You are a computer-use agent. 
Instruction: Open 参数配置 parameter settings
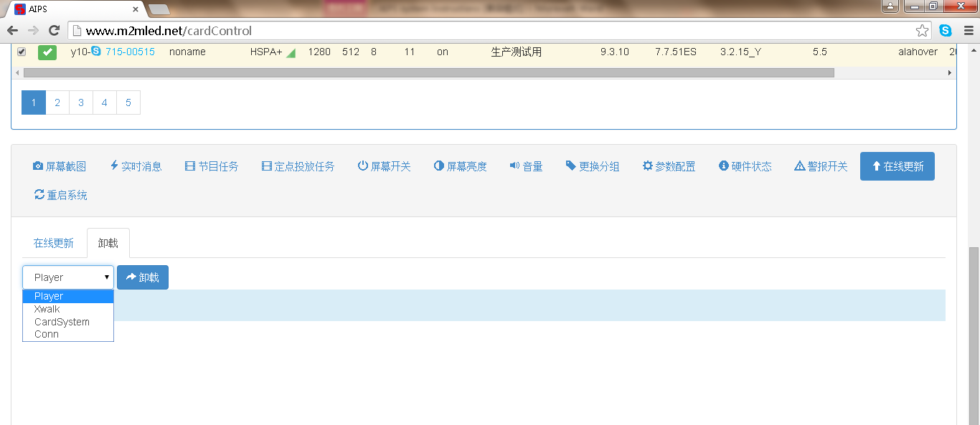pyautogui.click(x=669, y=166)
